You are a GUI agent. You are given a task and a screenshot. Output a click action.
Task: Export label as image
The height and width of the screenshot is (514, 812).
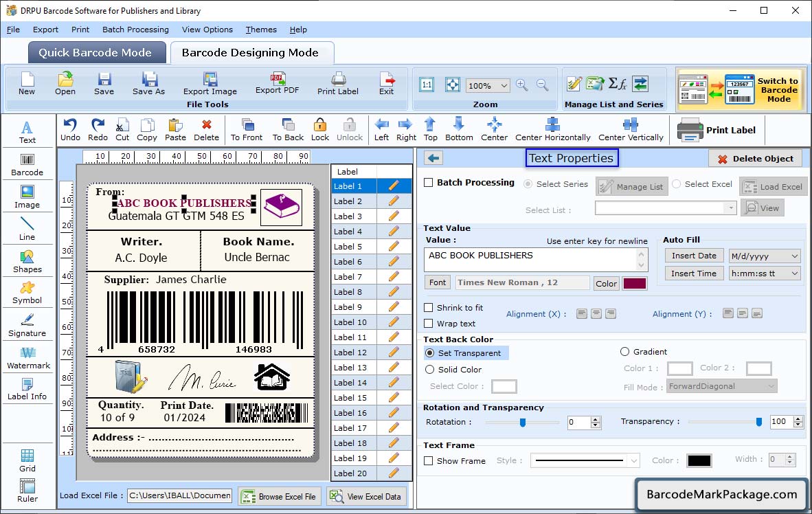pos(210,84)
